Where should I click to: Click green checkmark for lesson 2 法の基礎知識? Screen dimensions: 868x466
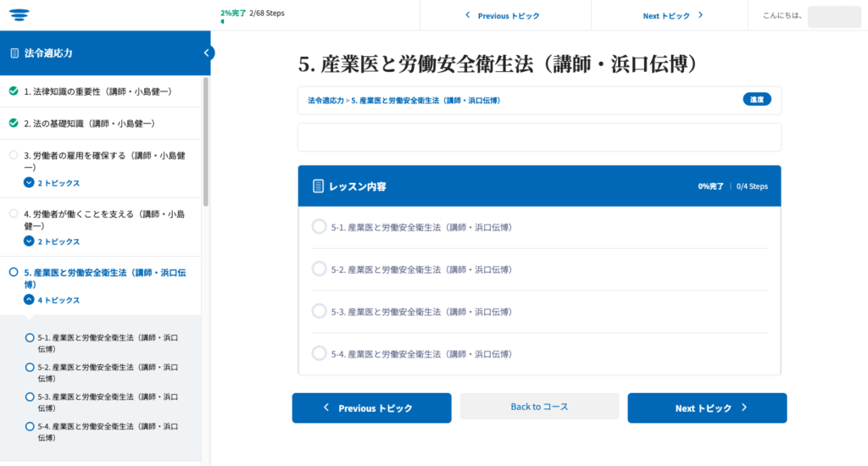click(14, 123)
